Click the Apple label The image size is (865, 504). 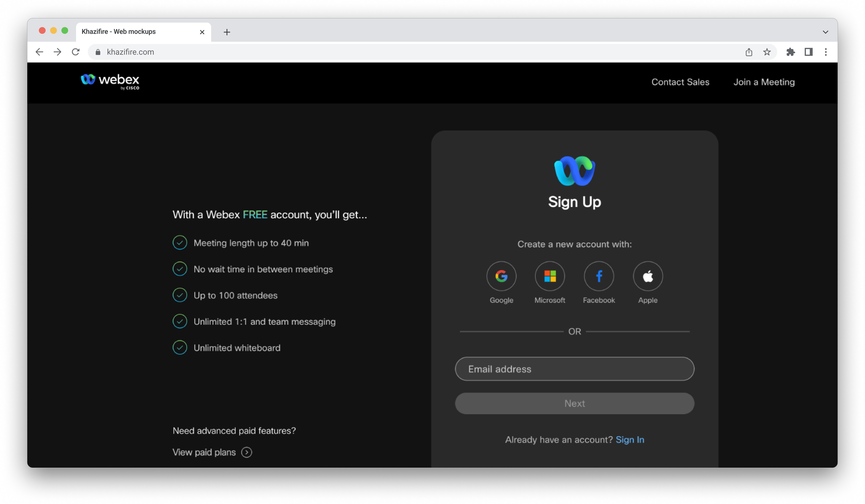click(648, 300)
